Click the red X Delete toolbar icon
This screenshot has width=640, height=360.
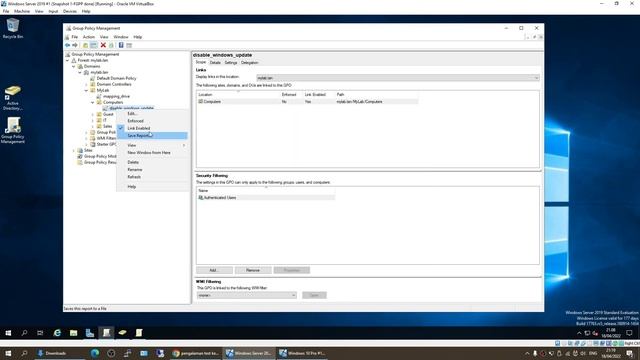coord(103,45)
